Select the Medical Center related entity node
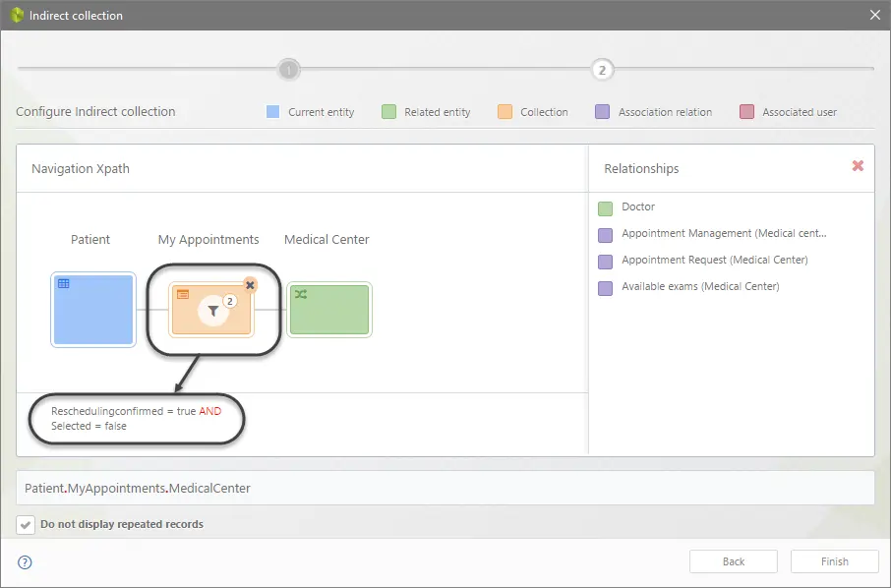Screen dimensions: 891x588 (329, 310)
